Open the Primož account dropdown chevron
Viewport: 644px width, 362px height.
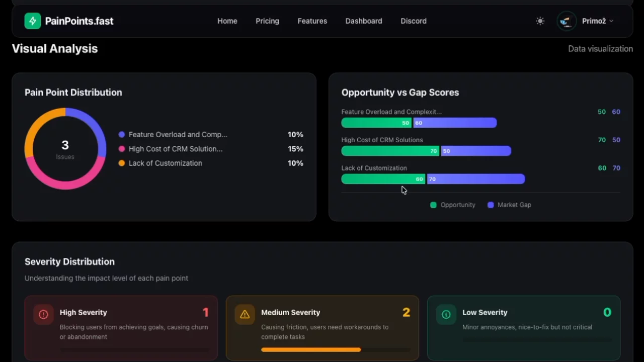611,21
